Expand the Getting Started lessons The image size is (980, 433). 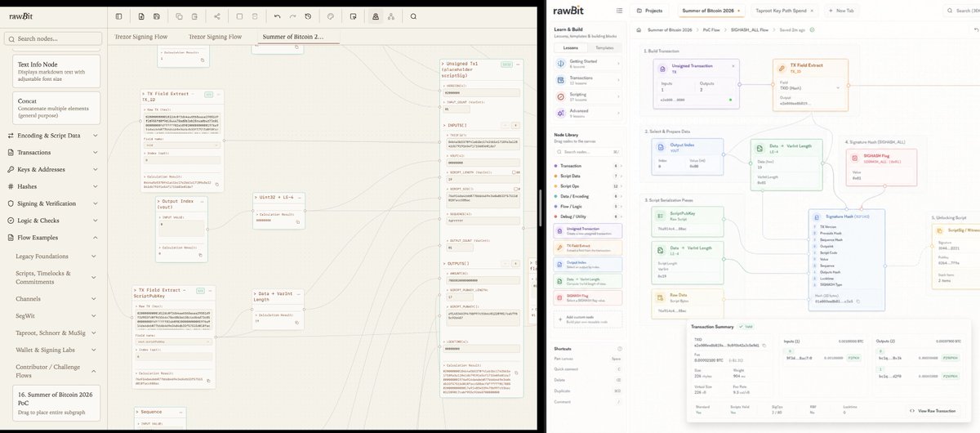[x=587, y=63]
